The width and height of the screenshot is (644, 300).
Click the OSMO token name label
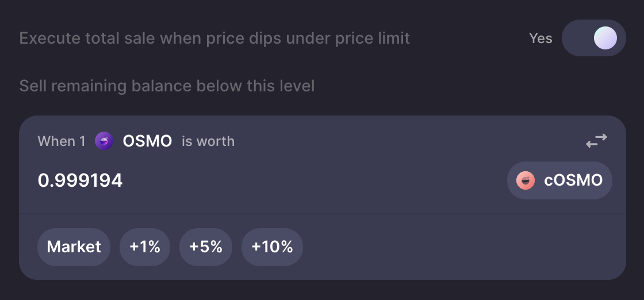[x=147, y=141]
